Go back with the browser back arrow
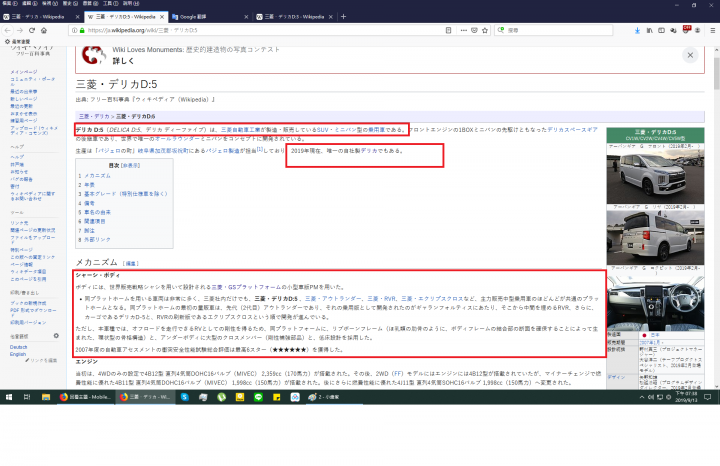This screenshot has height=466, width=720. [8, 30]
